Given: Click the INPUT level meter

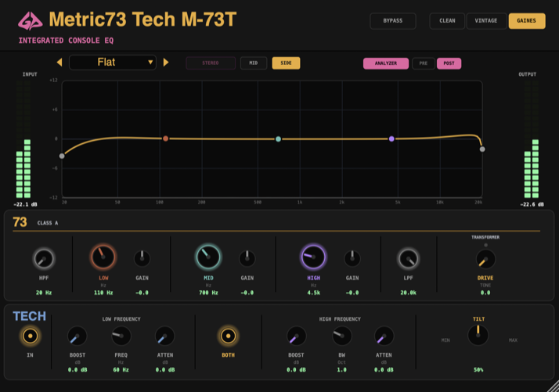Looking at the screenshot, I should 23,139.
